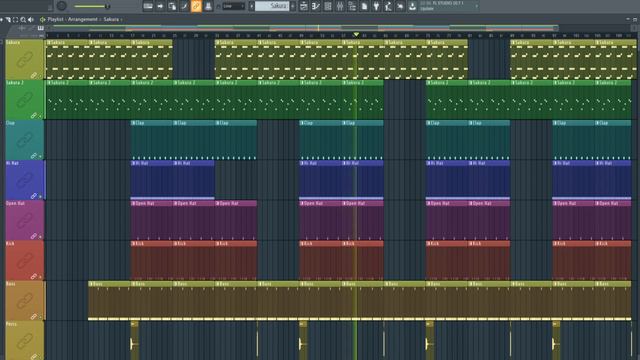Open the playlist menu arrow icon
The width and height of the screenshot is (640, 360).
2,19
